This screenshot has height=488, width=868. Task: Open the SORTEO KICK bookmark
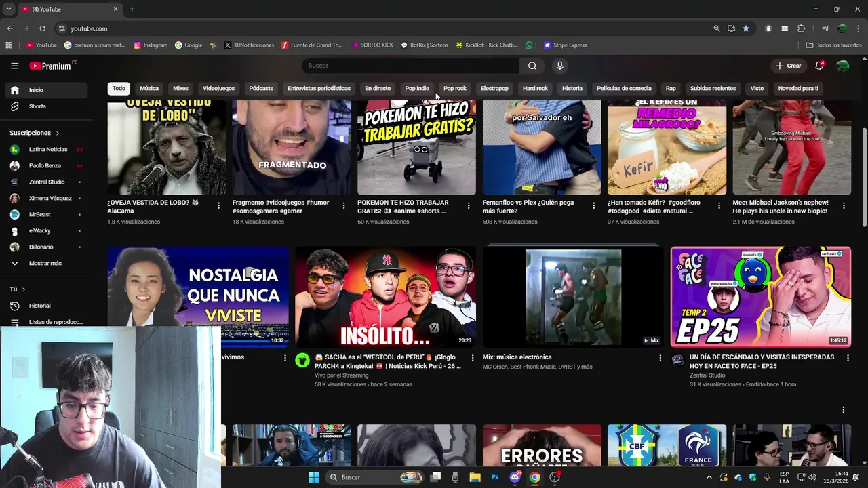(x=372, y=45)
